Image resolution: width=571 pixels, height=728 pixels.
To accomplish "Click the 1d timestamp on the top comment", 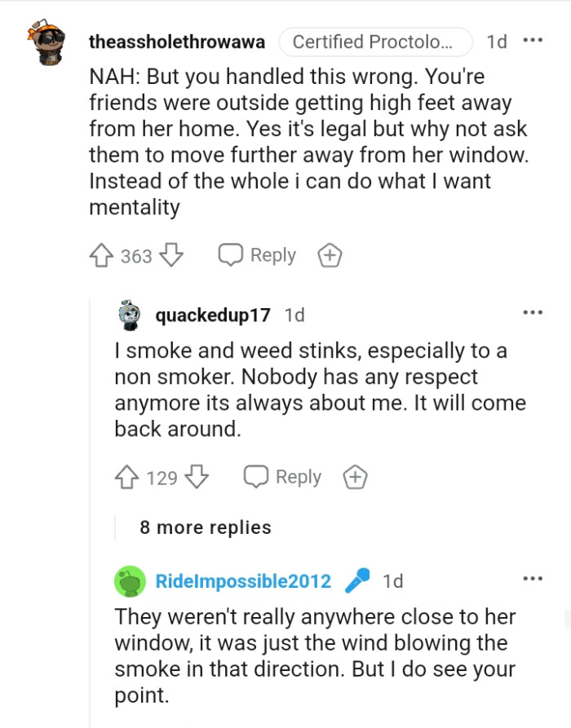I will tap(497, 41).
